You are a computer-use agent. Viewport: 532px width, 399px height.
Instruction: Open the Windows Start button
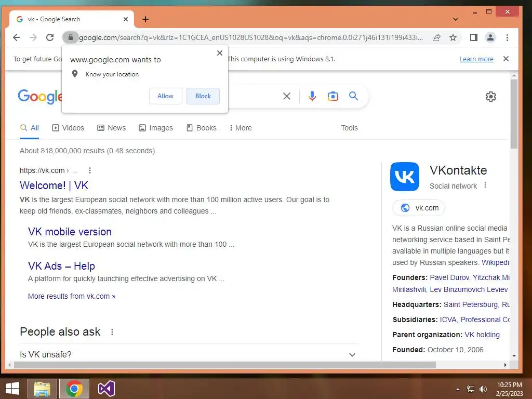[x=12, y=389]
